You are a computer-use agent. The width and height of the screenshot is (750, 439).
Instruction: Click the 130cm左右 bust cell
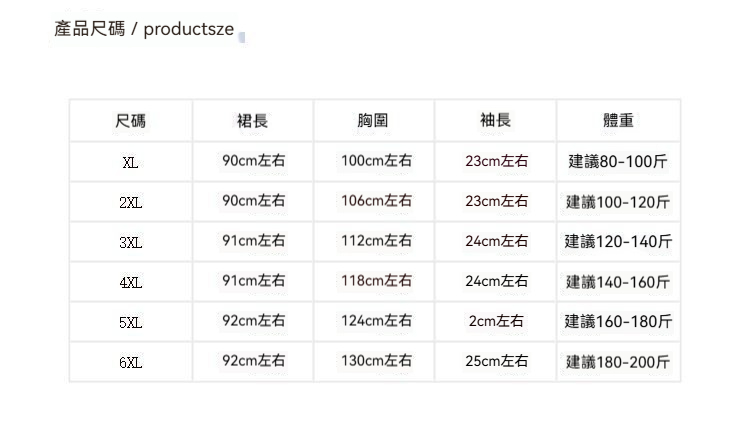(376, 361)
